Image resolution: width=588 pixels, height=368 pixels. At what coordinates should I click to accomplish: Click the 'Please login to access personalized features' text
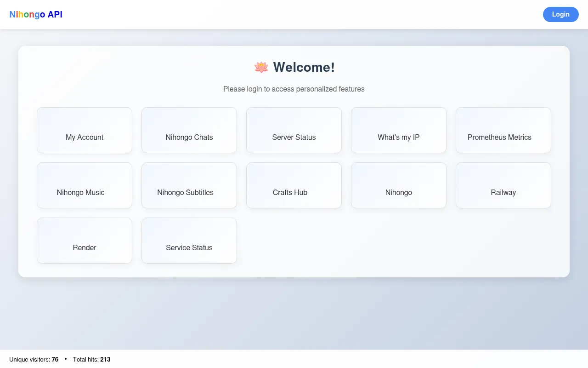pos(294,89)
